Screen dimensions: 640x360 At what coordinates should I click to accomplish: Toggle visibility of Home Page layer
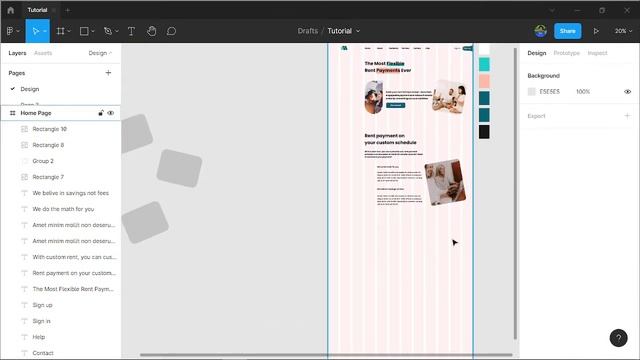(111, 113)
